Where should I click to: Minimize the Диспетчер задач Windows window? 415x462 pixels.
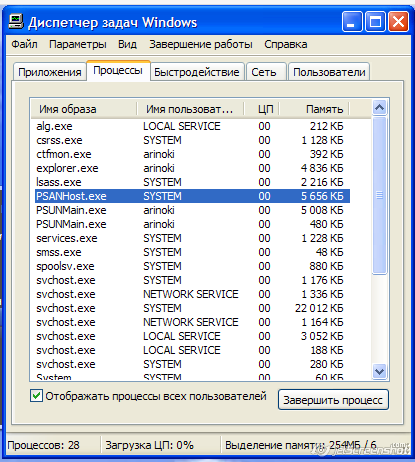point(351,21)
